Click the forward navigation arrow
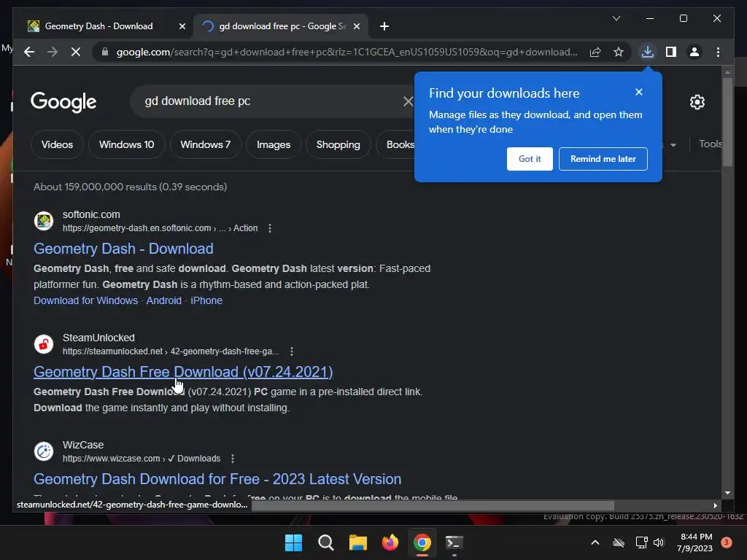Screen dimensions: 747x560 53,52
